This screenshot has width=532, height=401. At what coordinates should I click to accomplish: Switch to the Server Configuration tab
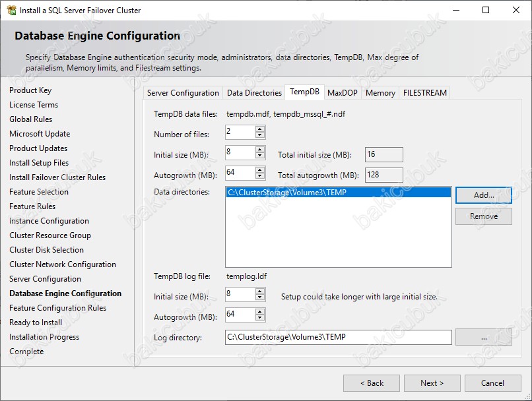coord(183,93)
